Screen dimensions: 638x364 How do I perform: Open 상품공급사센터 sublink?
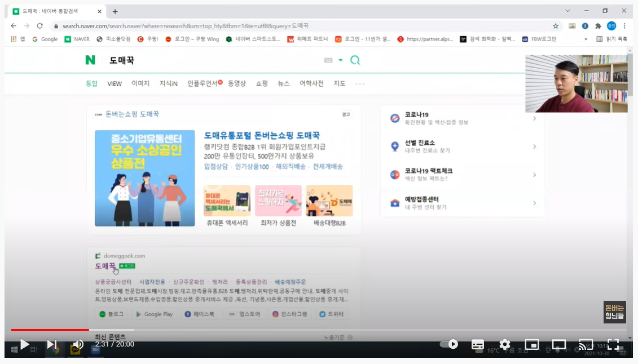[113, 282]
